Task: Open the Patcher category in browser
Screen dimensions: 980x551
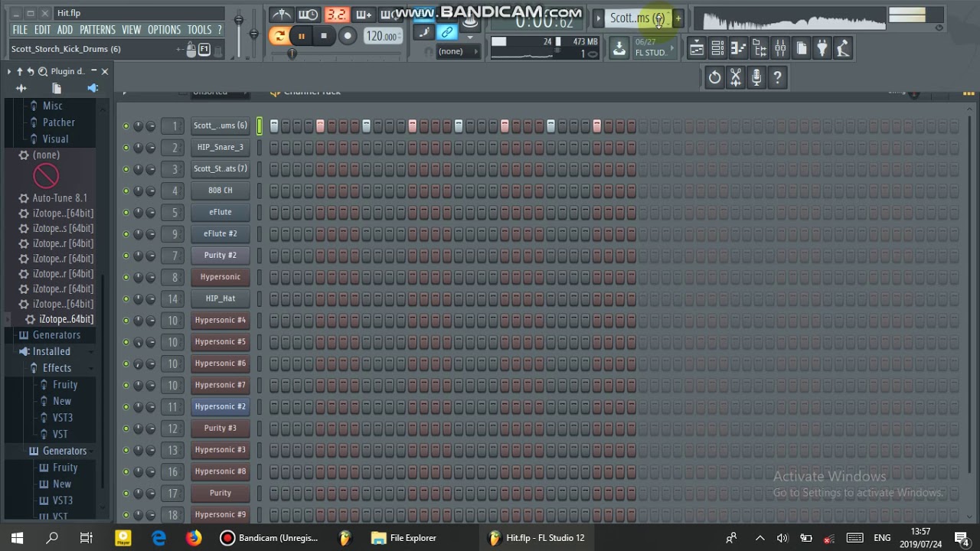Action: click(x=58, y=122)
